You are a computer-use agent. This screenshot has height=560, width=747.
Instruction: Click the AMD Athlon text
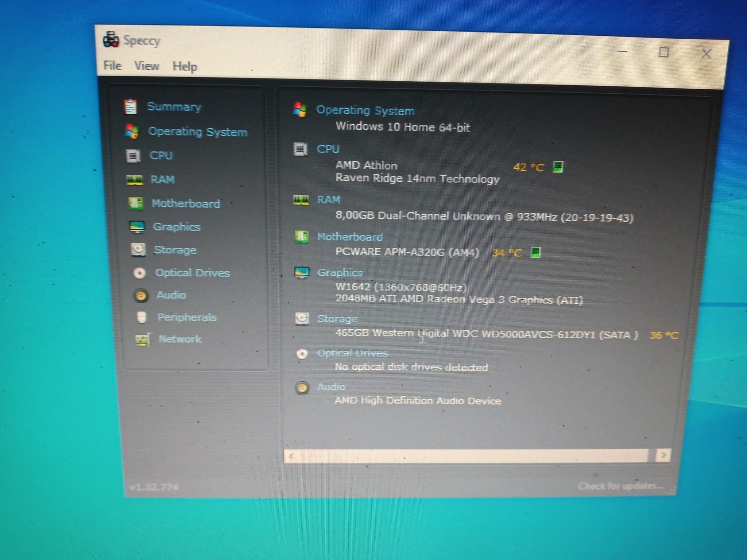click(x=366, y=166)
